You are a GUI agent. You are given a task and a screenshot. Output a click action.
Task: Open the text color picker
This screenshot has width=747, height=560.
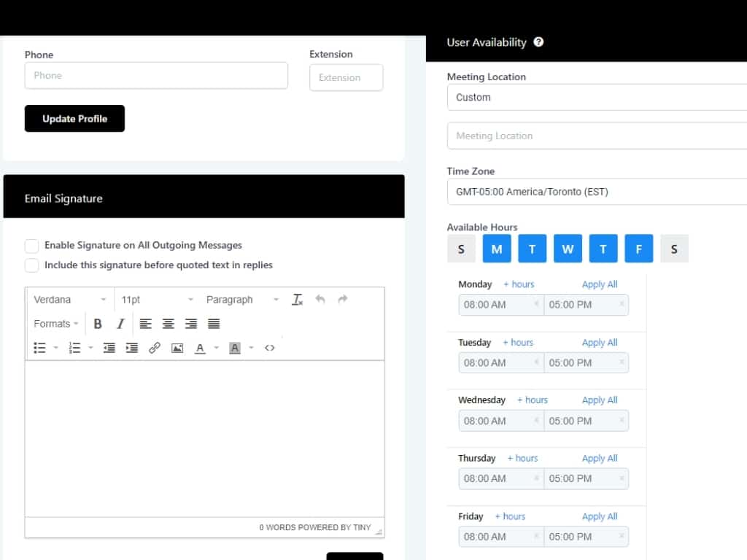tap(200, 348)
